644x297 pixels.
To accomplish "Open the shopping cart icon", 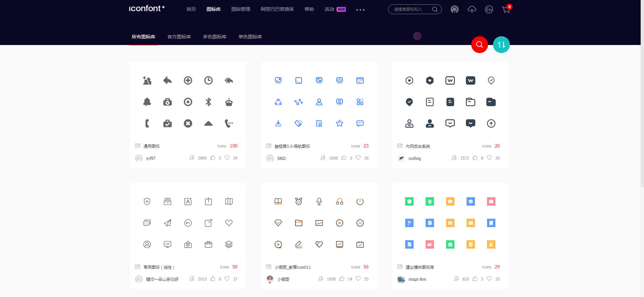I will click(x=506, y=10).
